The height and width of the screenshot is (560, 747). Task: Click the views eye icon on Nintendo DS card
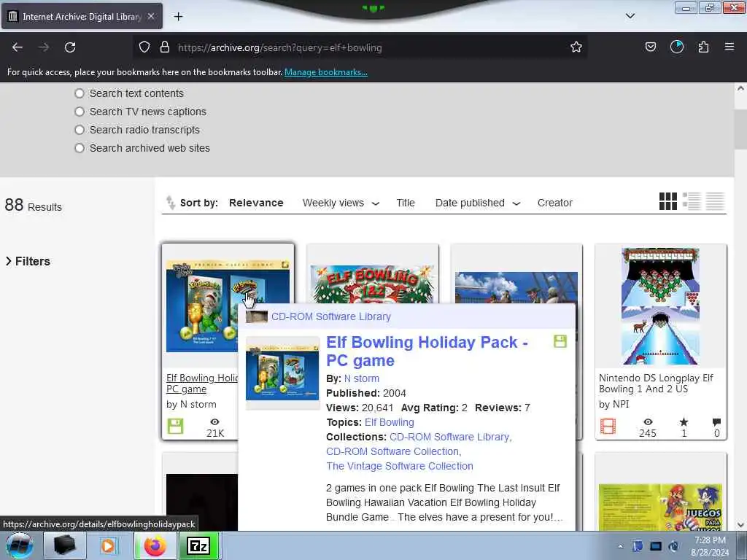tap(648, 422)
